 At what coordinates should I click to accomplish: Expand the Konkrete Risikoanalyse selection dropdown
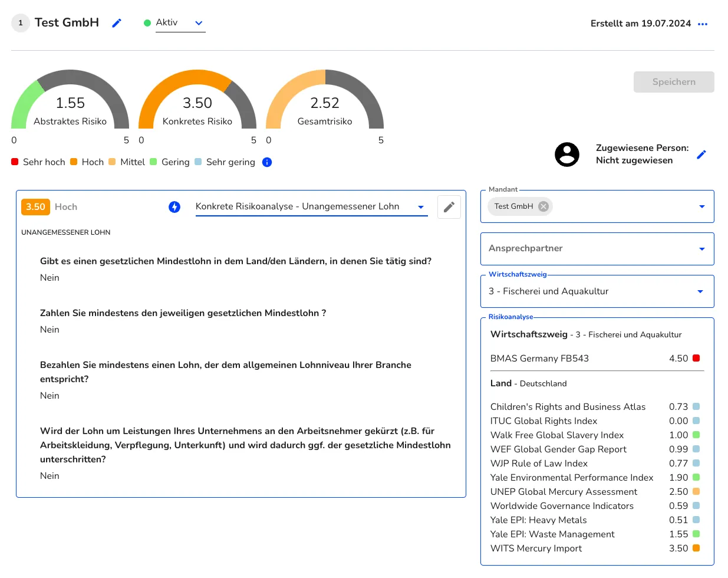click(x=420, y=207)
